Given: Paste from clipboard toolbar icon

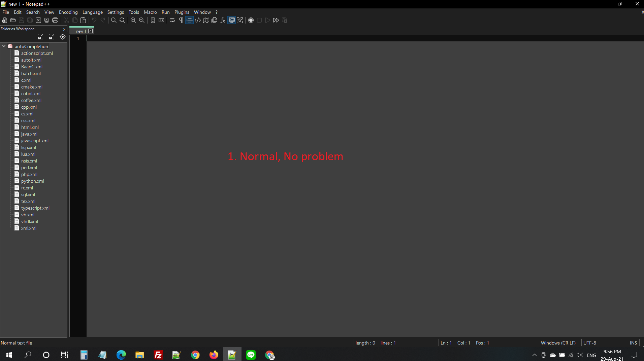Looking at the screenshot, I should 83,20.
